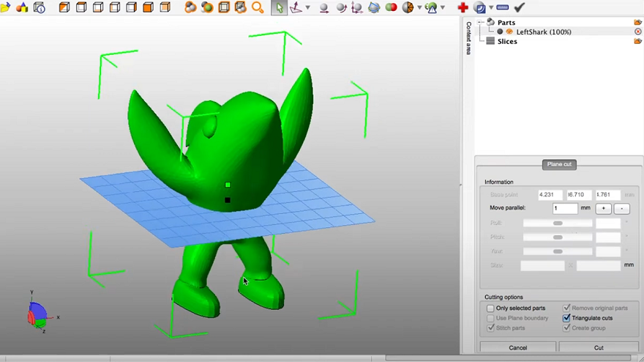Viewport: 644px width, 362px height.
Task: Click the plus Move parallel button
Action: point(603,209)
